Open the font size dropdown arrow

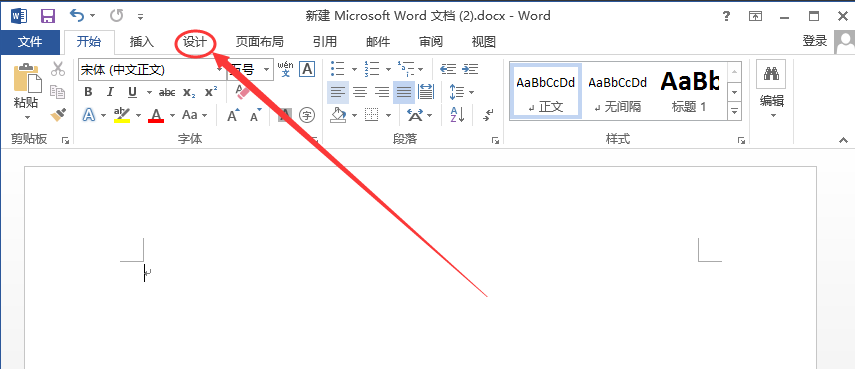pos(267,70)
